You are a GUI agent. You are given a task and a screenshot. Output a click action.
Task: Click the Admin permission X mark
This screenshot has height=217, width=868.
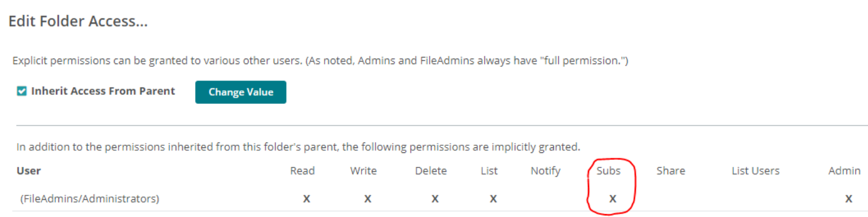tap(849, 199)
